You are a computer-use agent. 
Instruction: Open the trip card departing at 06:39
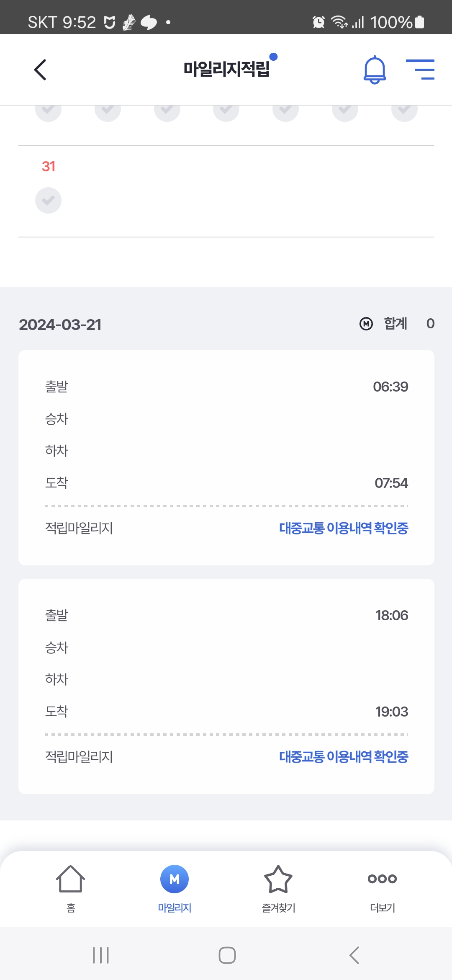pos(226,436)
